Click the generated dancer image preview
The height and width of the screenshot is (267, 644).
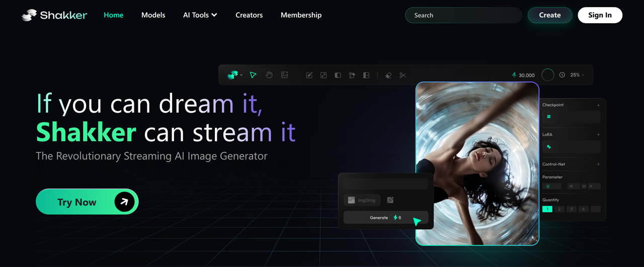477,164
